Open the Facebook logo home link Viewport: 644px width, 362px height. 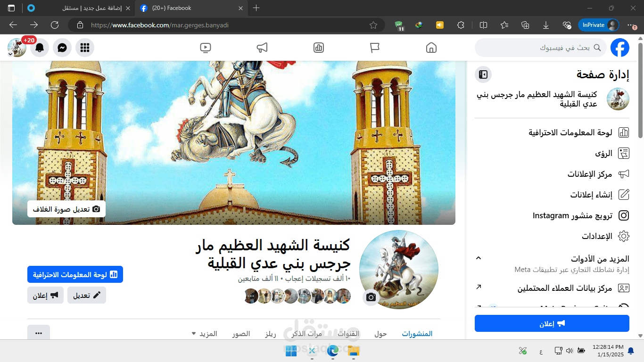click(x=620, y=48)
